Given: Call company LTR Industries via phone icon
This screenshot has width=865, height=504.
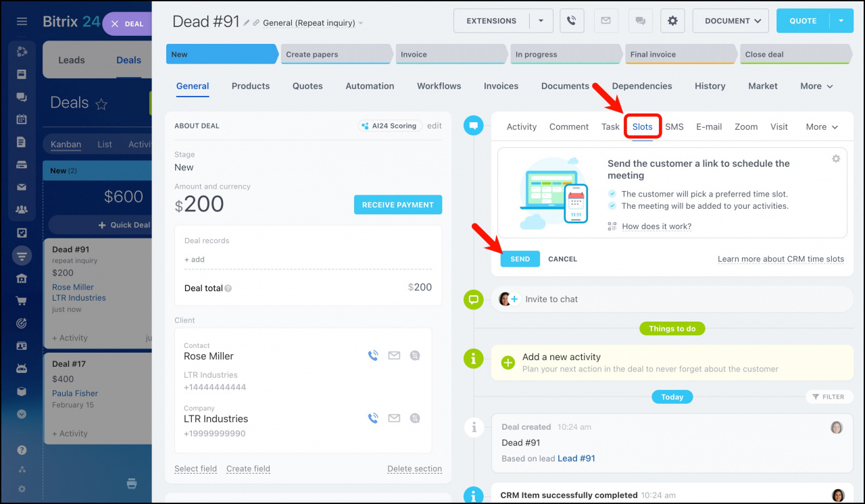Looking at the screenshot, I should click(372, 418).
